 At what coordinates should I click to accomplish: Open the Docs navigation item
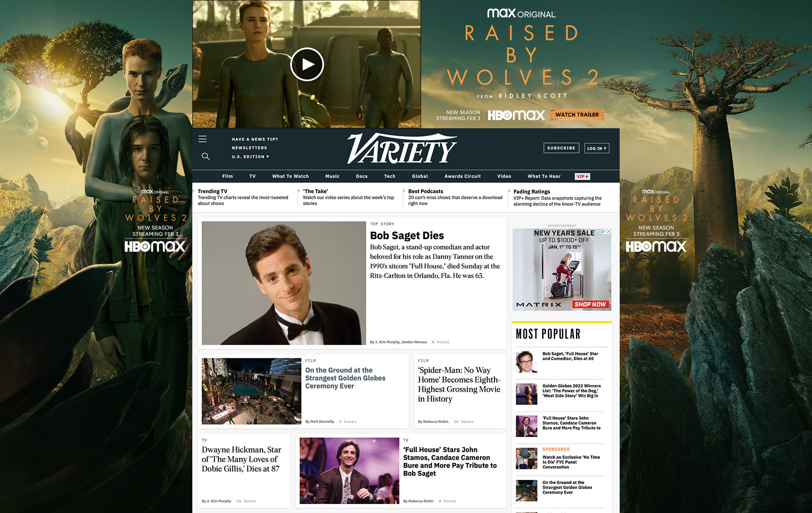[x=362, y=176]
